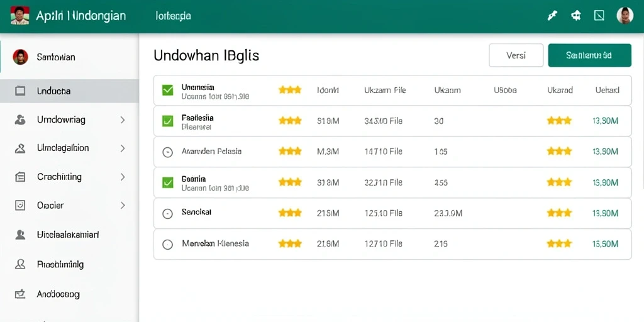Image resolution: width=644 pixels, height=322 pixels.
Task: Click the pin icon in top header
Action: click(552, 16)
